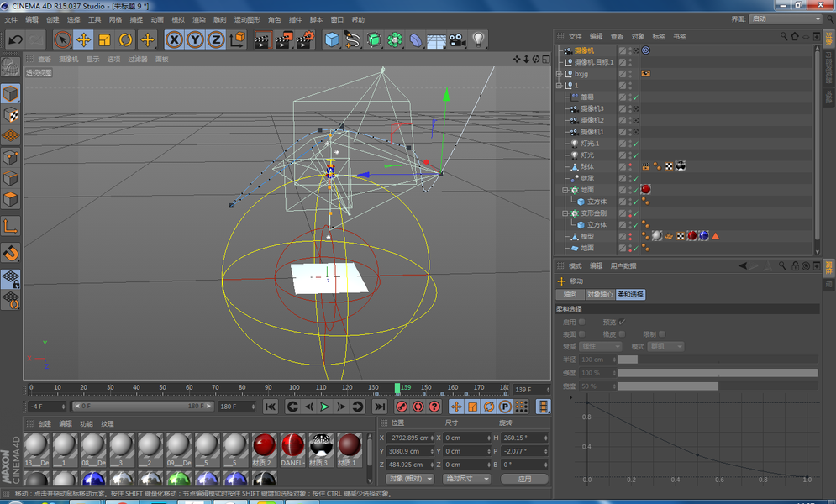Expand the bxjg object in the hierarchy
This screenshot has width=836, height=504.
(559, 74)
